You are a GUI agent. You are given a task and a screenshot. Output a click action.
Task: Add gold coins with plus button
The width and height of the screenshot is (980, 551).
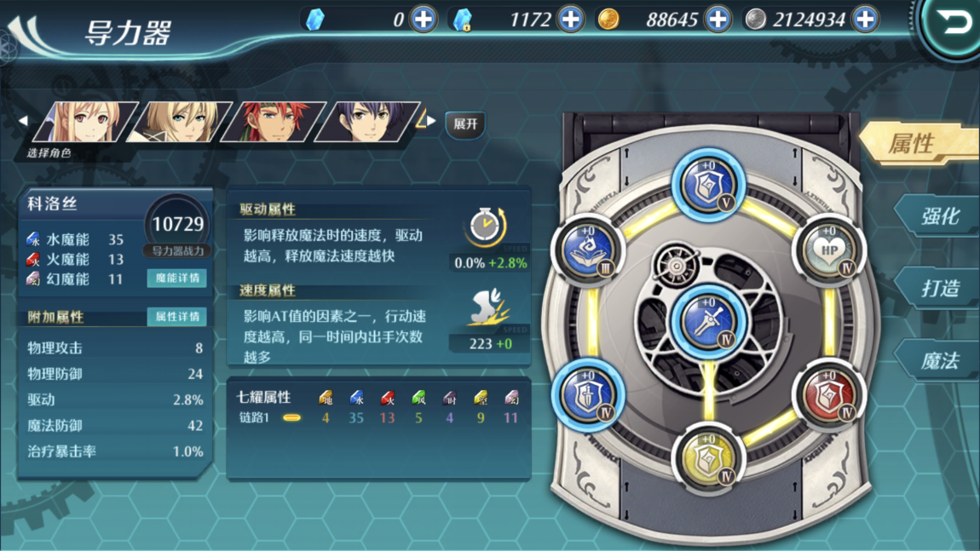718,20
